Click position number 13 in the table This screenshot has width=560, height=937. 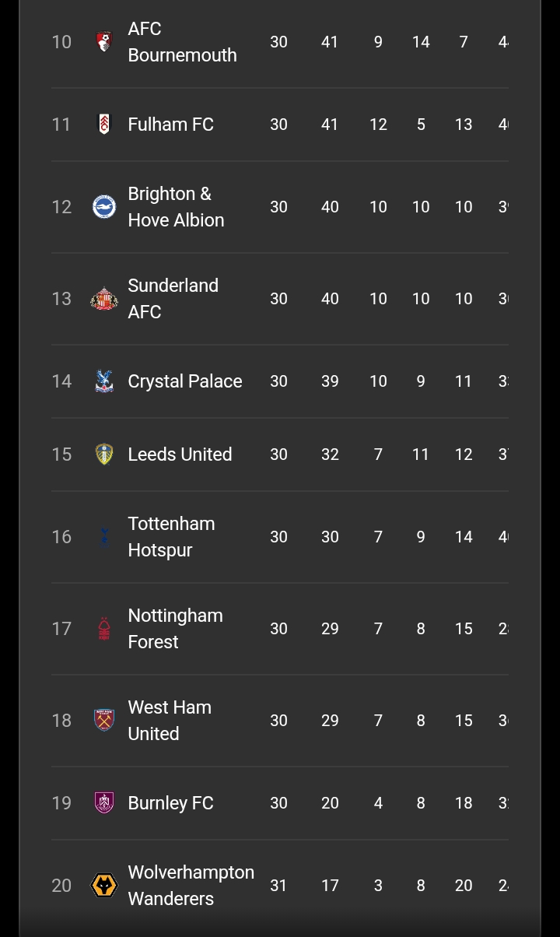pos(61,299)
